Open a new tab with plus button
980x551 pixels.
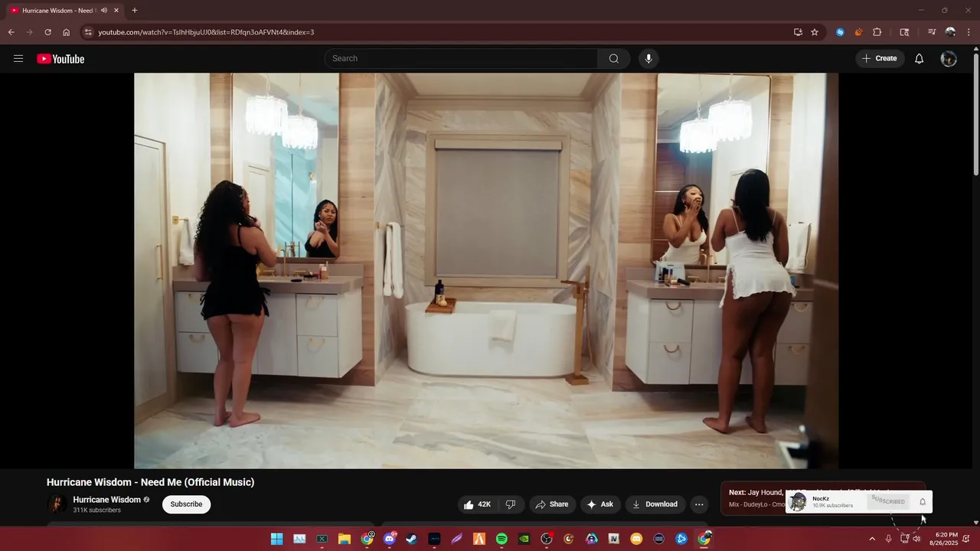135,11
